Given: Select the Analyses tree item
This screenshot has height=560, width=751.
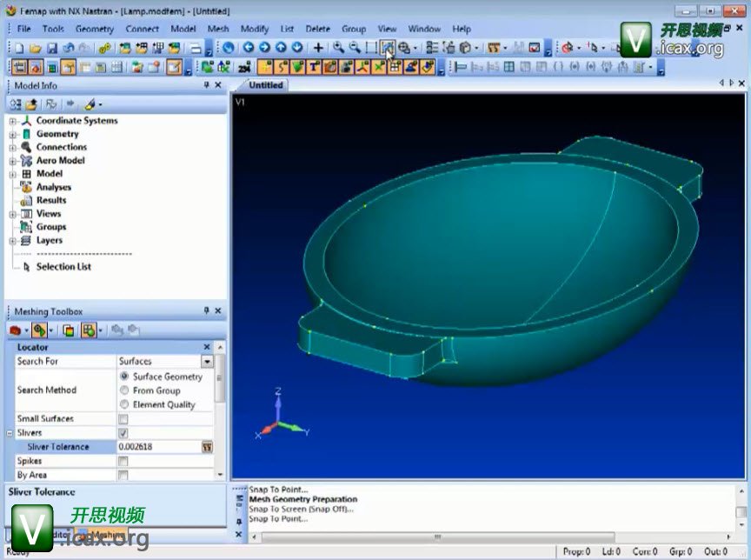Looking at the screenshot, I should coord(54,187).
